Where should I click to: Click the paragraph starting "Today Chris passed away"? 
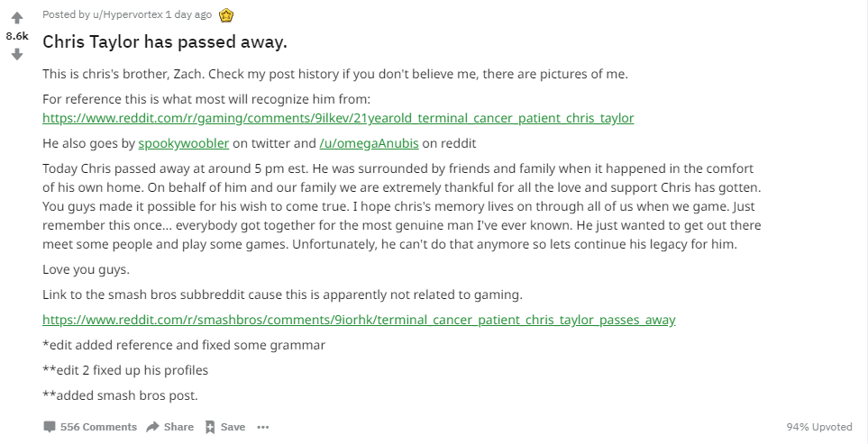tap(402, 206)
